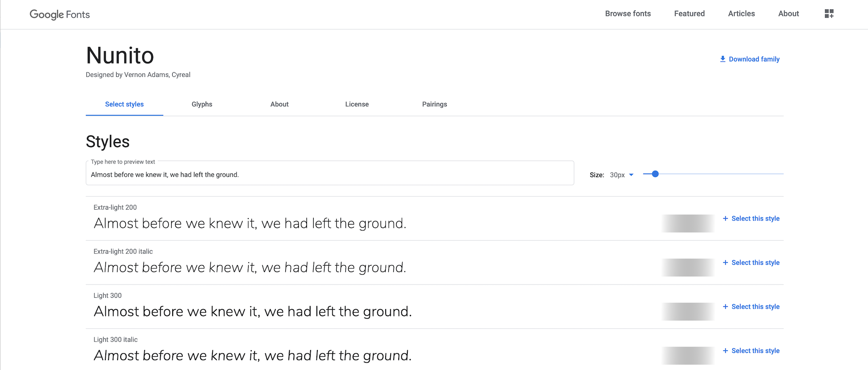Viewport: 868px width, 370px height.
Task: Open the Google apps grid icon
Action: tap(829, 14)
